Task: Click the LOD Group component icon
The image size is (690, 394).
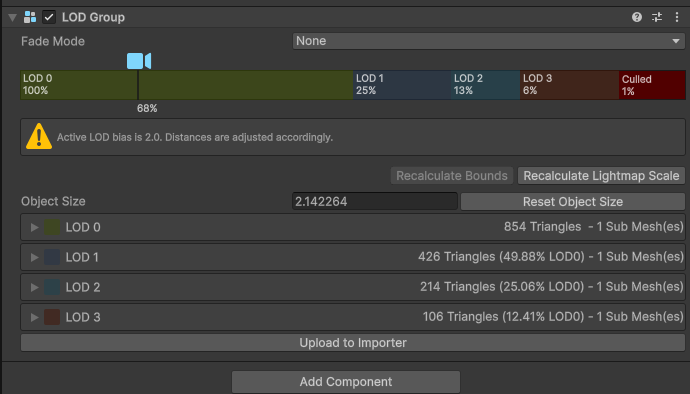Action: 30,17
